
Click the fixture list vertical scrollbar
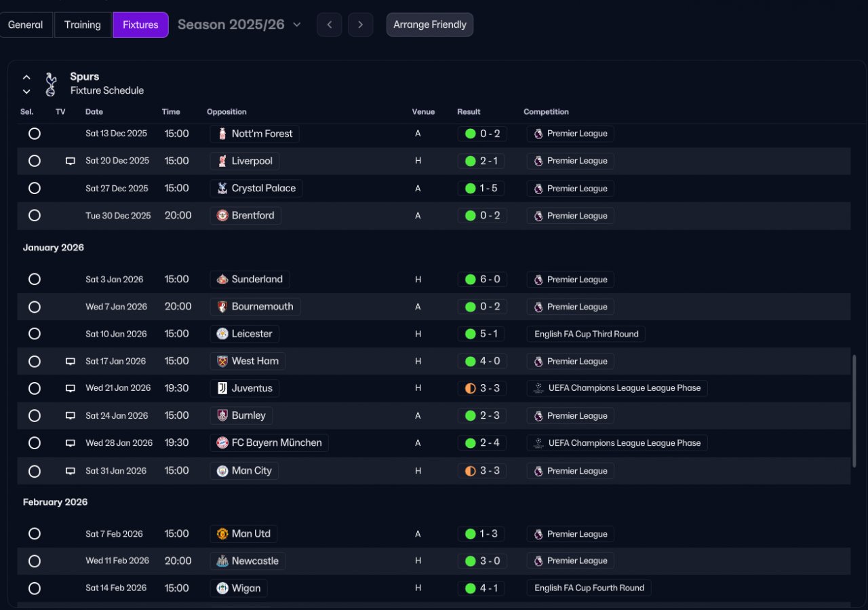(x=854, y=411)
